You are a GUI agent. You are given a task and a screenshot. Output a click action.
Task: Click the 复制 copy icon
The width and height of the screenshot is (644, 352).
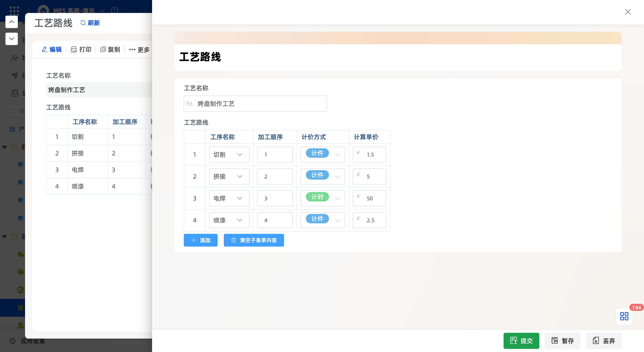[103, 49]
